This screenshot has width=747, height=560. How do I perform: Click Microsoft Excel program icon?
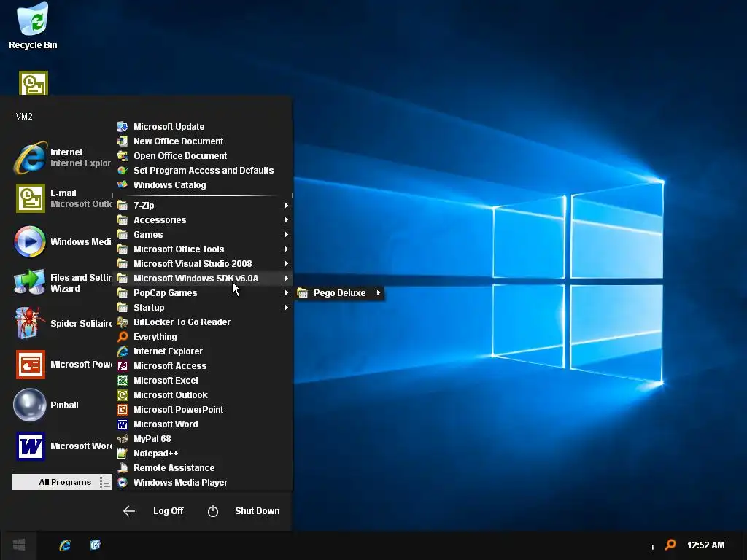(123, 381)
